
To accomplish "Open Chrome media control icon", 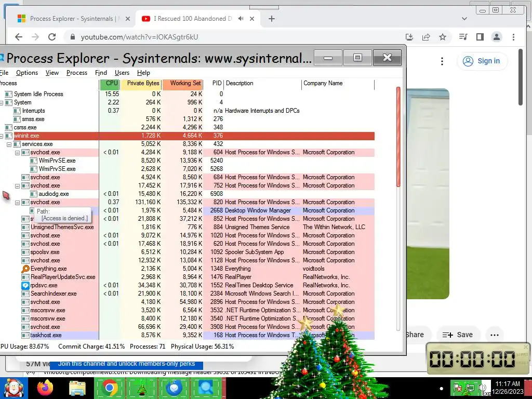I will point(463,37).
